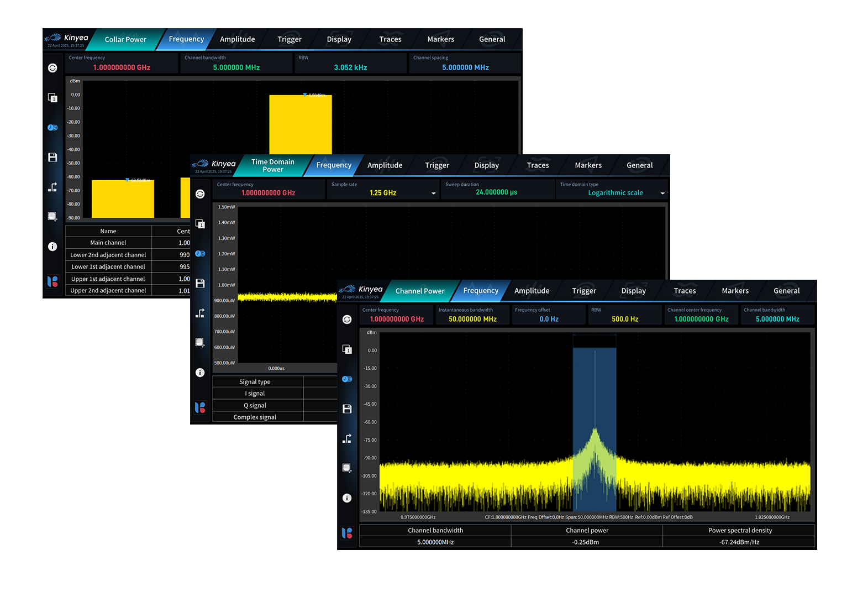Expand the Time domain type Logarithmic scale dropdown
868x597 pixels.
662,193
